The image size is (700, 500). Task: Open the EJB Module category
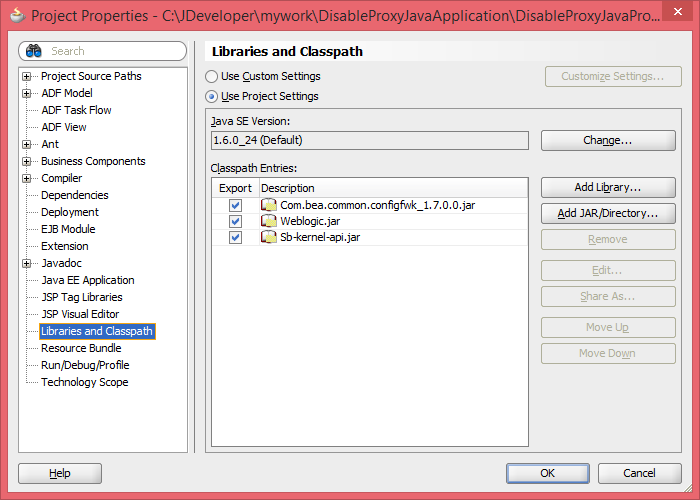point(68,229)
